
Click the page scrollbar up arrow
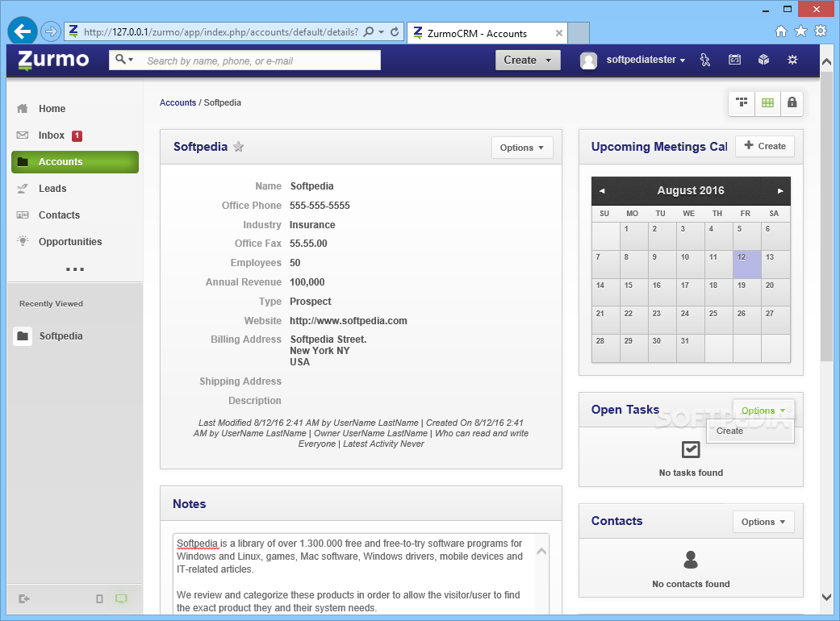click(826, 62)
